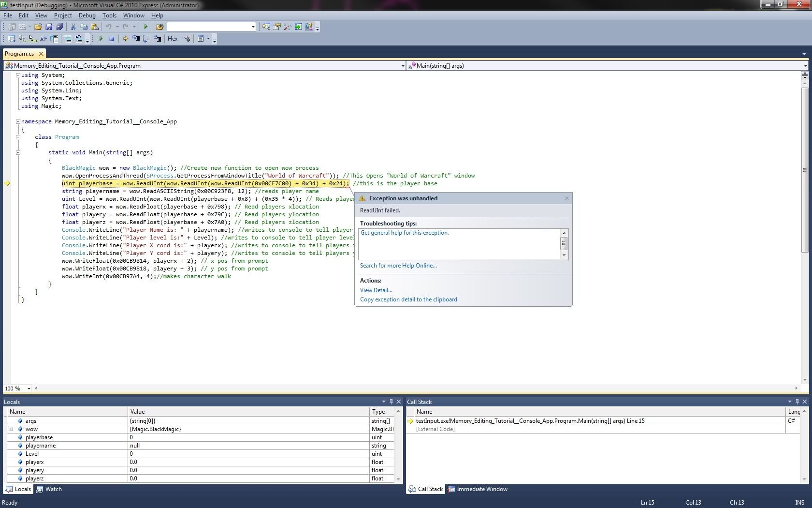The image size is (812, 508).
Task: Collapse the class Program outline block
Action: (x=18, y=137)
